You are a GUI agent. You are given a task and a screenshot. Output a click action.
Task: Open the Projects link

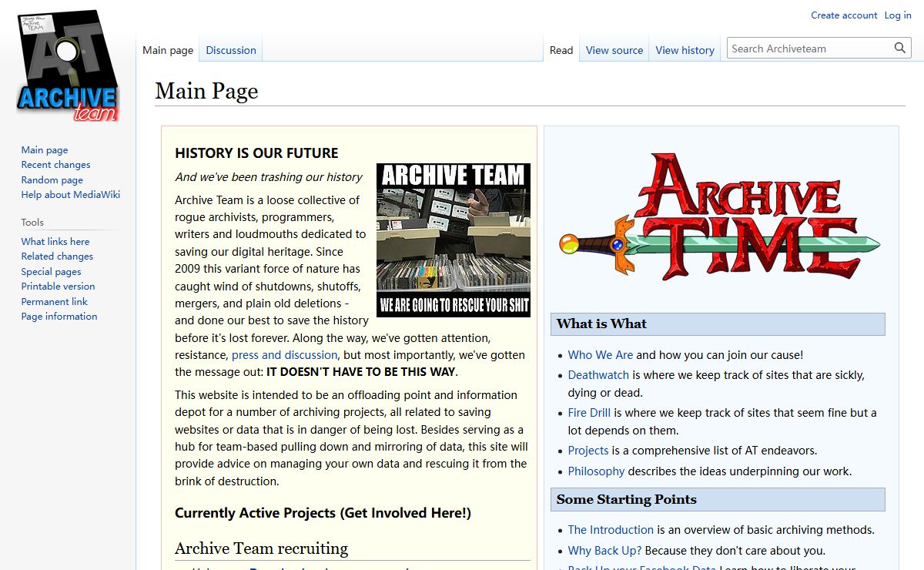(x=588, y=451)
